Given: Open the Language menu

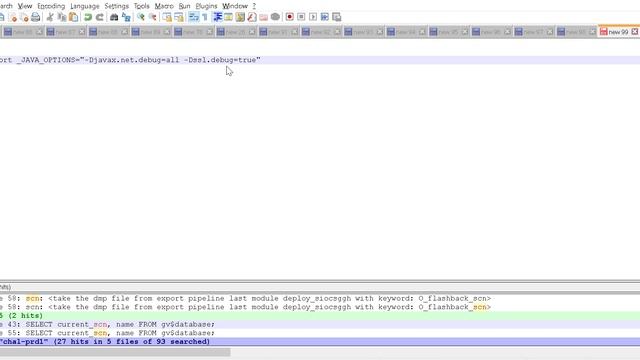Looking at the screenshot, I should [x=84, y=6].
